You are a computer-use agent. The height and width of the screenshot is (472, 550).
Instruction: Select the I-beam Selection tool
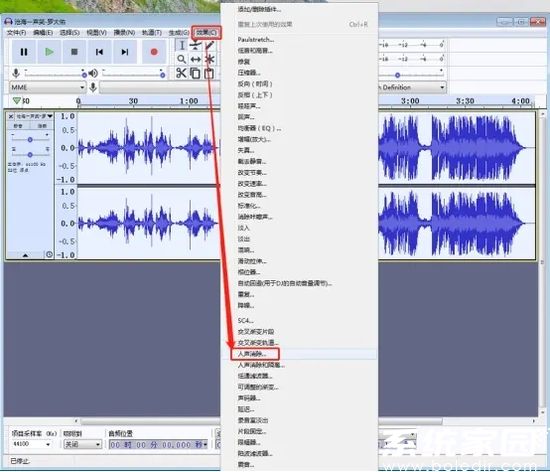coord(182,45)
